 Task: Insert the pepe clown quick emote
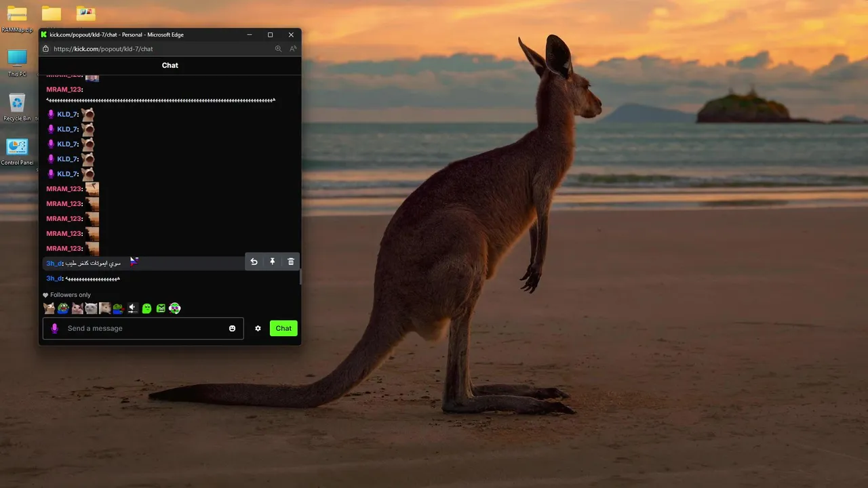63,308
